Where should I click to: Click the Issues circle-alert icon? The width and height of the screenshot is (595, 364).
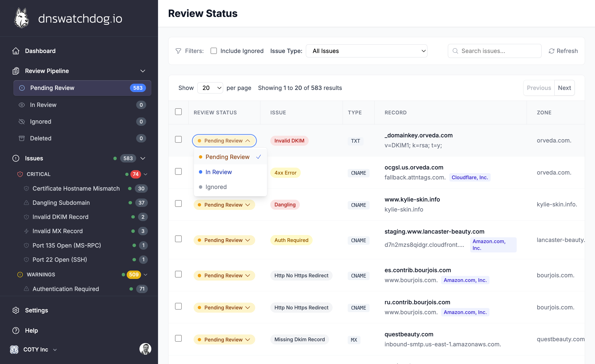(16, 159)
